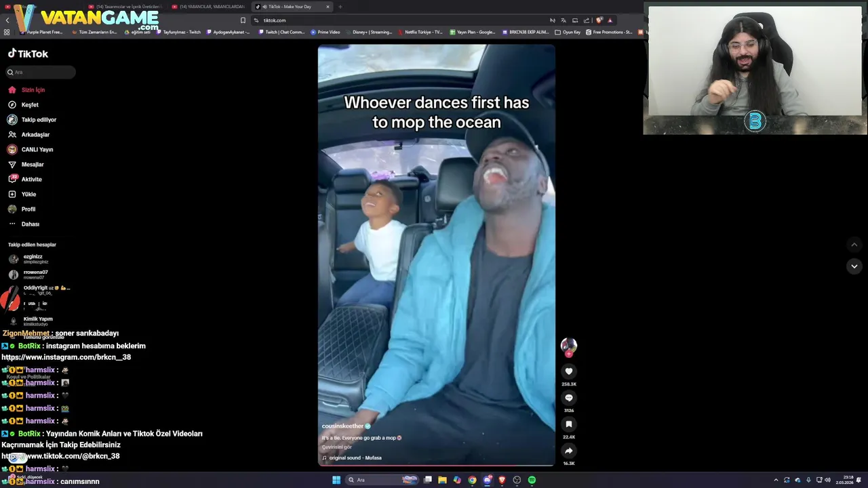This screenshot has height=488, width=868.
Task: Switch to TikTok - Make Your Day tab
Action: tap(292, 7)
